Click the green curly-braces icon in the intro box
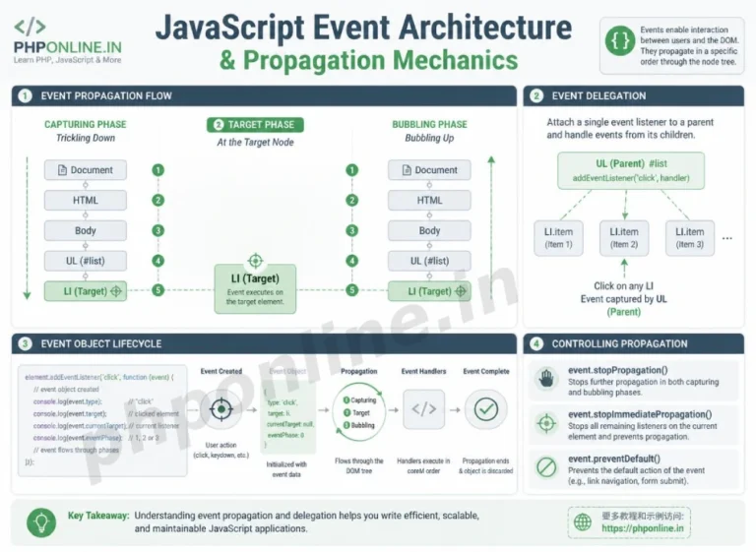The image size is (756, 552). pos(620,41)
